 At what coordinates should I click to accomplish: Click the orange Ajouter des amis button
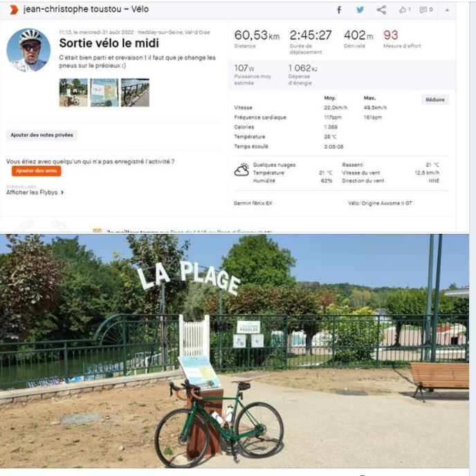tap(37, 171)
